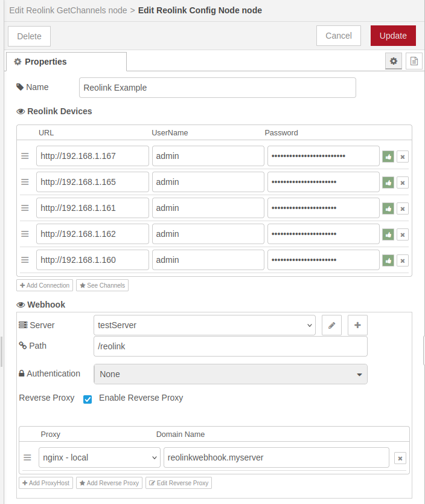Delete the reolinkwebhook.myserver proxy row
Screen dimensions: 425x504
pos(400,458)
